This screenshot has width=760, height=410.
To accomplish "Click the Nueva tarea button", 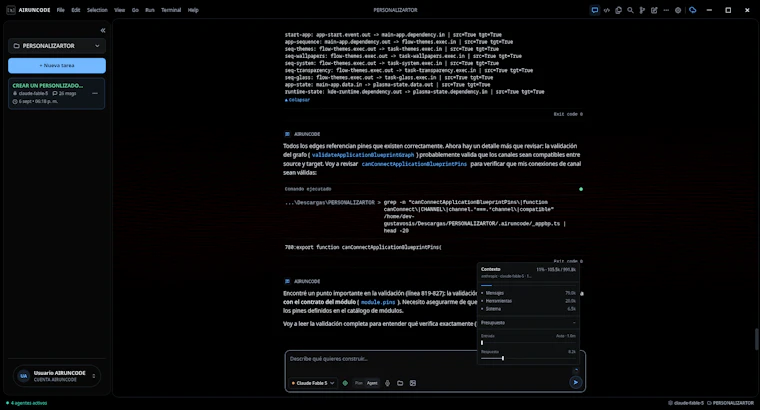I will 57,65.
